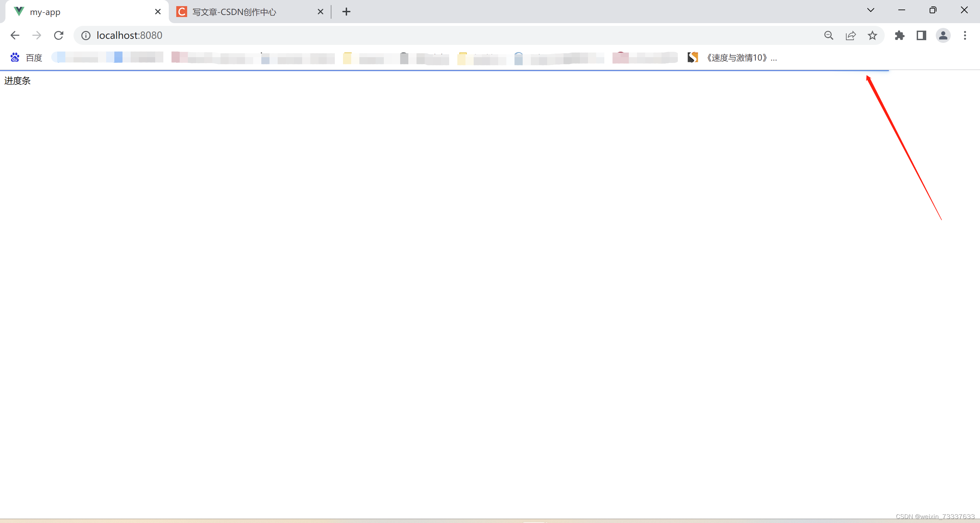The width and height of the screenshot is (980, 523).
Task: Reload the localhost page
Action: (59, 35)
